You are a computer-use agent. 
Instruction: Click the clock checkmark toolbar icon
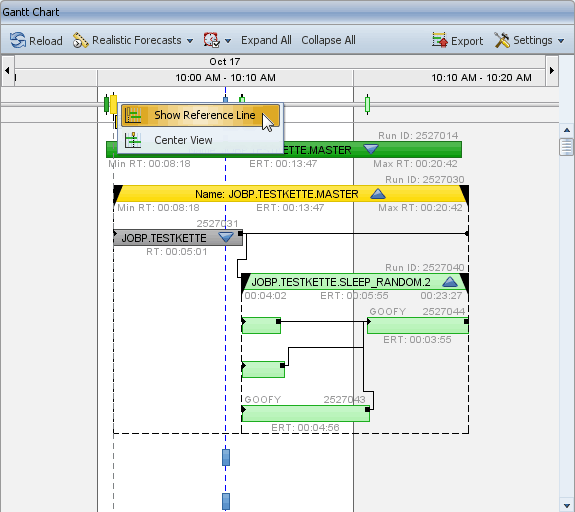[212, 40]
